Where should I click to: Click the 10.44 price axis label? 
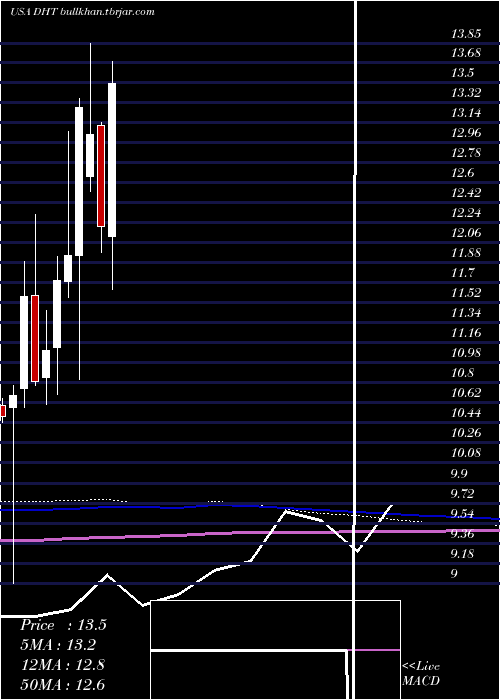click(466, 413)
